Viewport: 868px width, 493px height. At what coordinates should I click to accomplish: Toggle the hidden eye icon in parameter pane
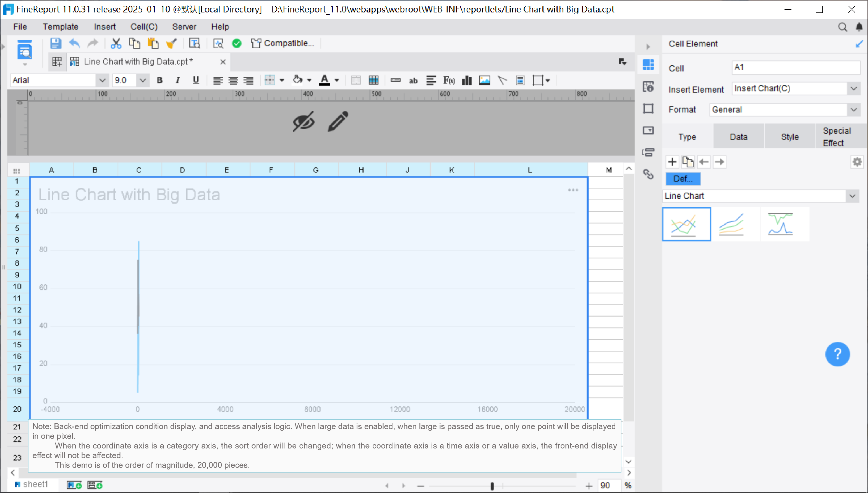304,121
